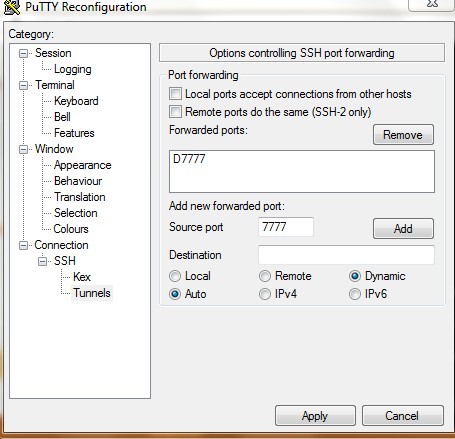Collapse the Session tree node
The image size is (455, 439).
point(23,53)
